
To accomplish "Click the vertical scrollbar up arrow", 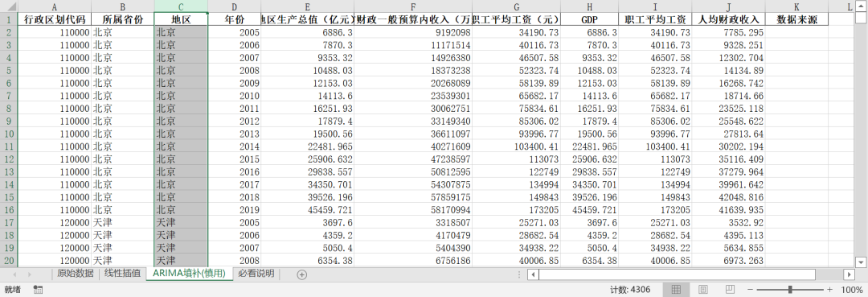I will point(861,6).
